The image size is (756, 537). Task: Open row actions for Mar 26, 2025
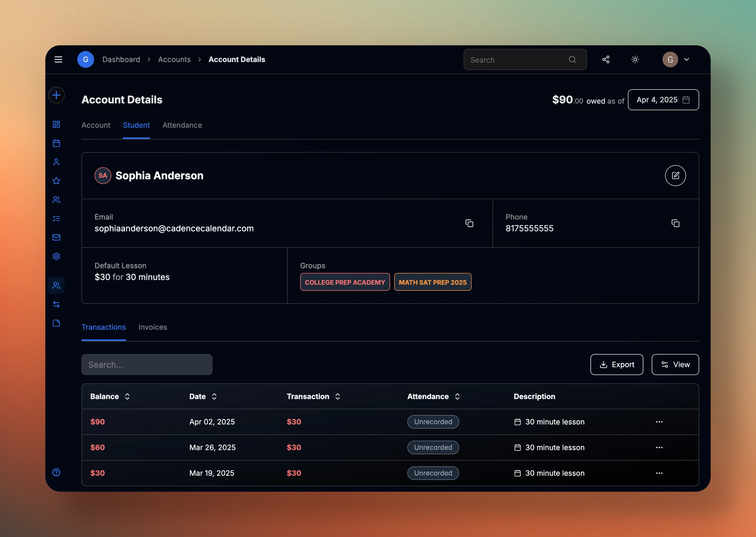[x=659, y=447]
